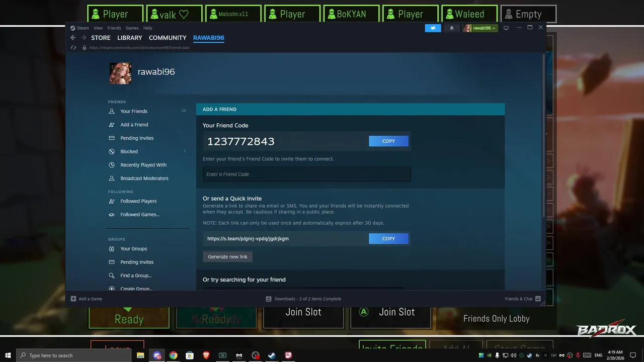Screen dimensions: 644x362
Task: Open the Help menu
Action: click(147, 28)
